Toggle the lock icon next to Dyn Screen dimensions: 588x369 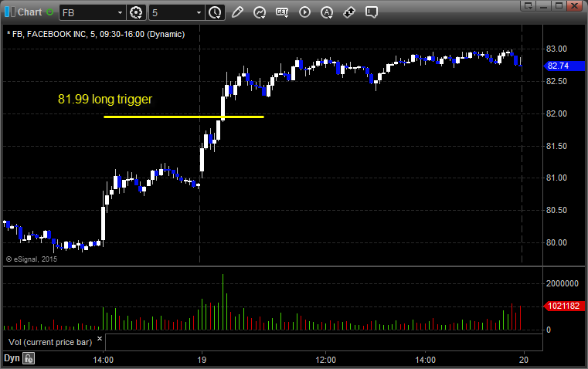pos(29,358)
